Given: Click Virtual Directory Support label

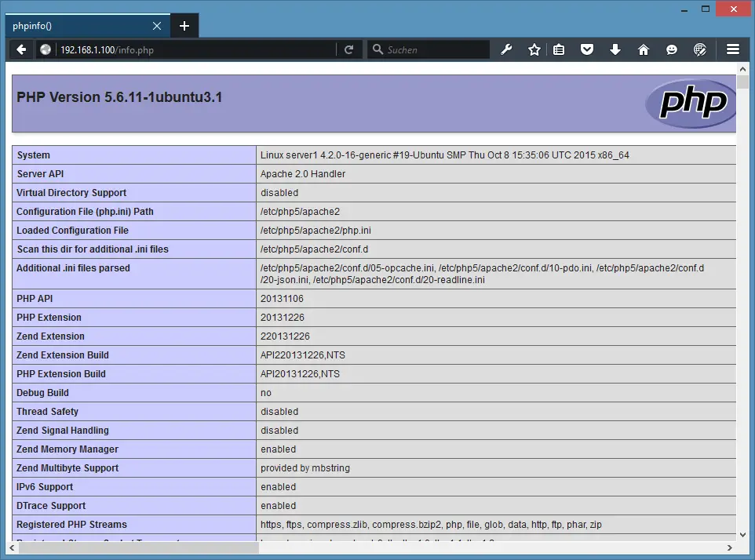Looking at the screenshot, I should point(71,192).
